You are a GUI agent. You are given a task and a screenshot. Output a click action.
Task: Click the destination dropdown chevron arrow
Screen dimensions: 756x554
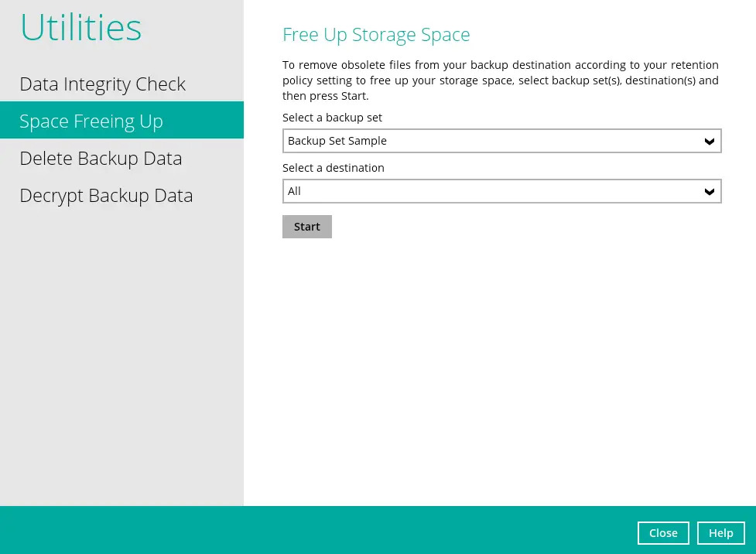[709, 192]
